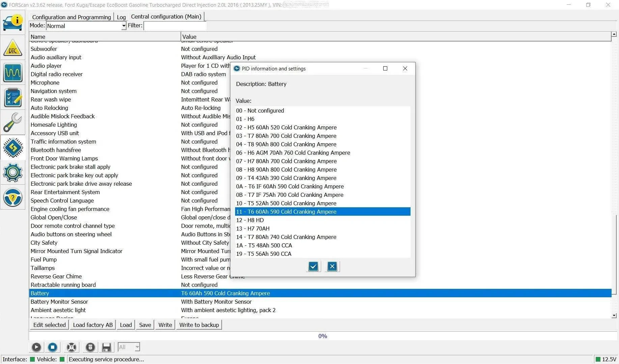
Task: Select value 0B - T7 IF 75Ah 700
Action: coord(322,195)
